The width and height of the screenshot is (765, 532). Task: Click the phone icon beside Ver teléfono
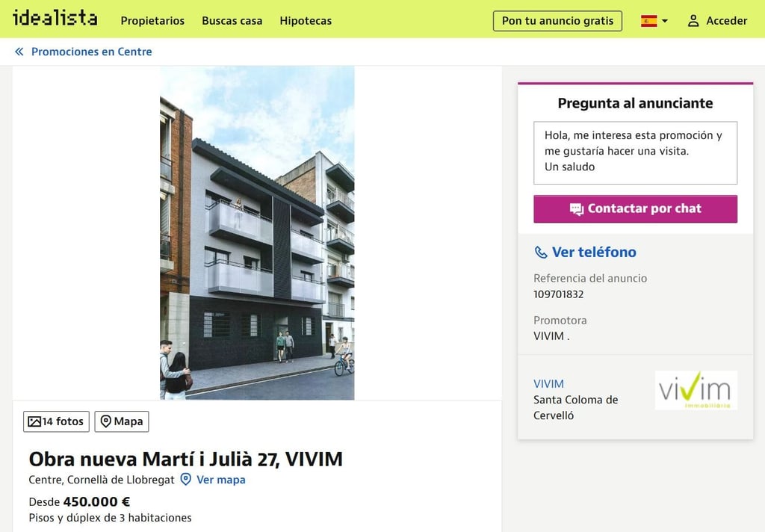[x=541, y=253]
